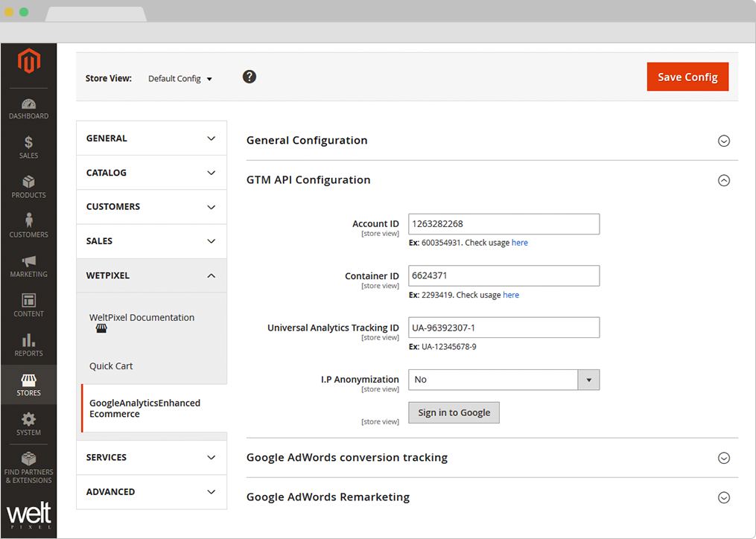Image resolution: width=756 pixels, height=539 pixels.
Task: Collapse the WETPIXEL settings group
Action: (151, 275)
